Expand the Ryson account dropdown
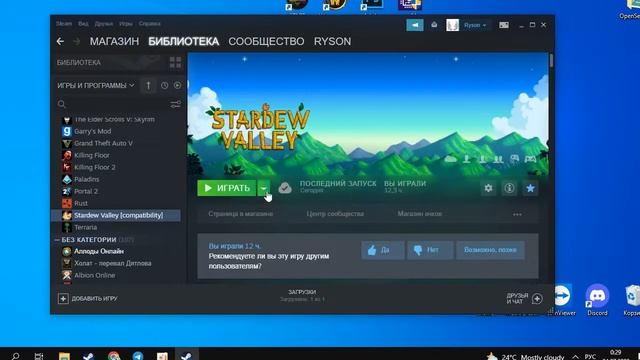 [x=475, y=25]
